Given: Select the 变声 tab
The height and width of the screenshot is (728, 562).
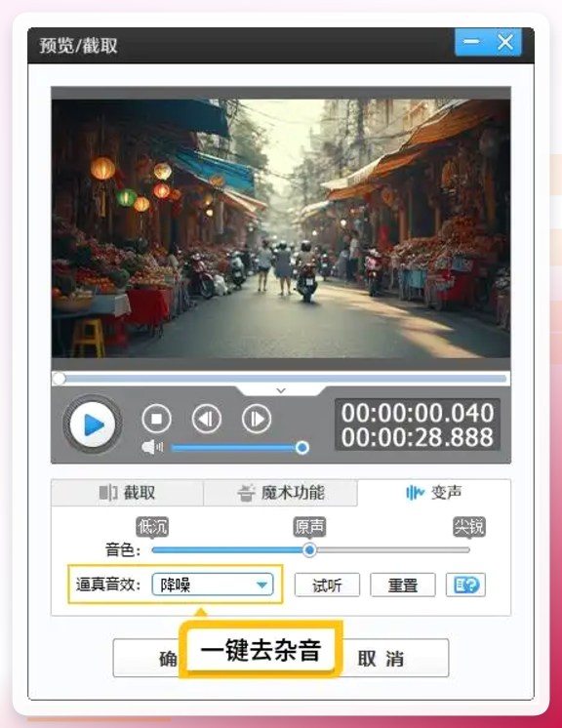Looking at the screenshot, I should 434,493.
